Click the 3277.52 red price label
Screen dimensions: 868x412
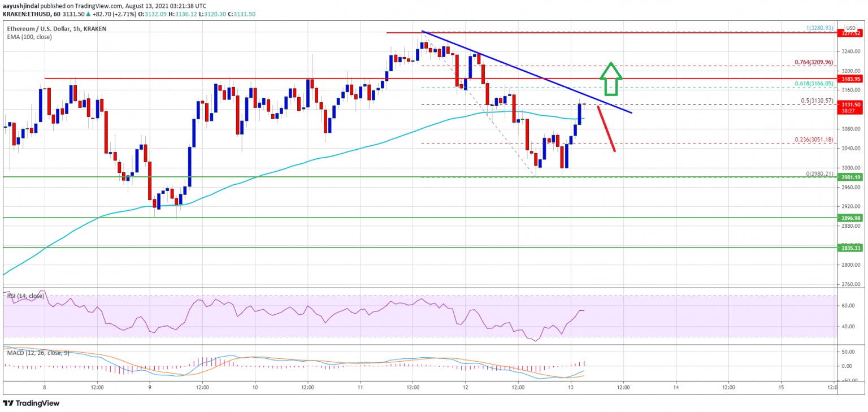pos(850,33)
